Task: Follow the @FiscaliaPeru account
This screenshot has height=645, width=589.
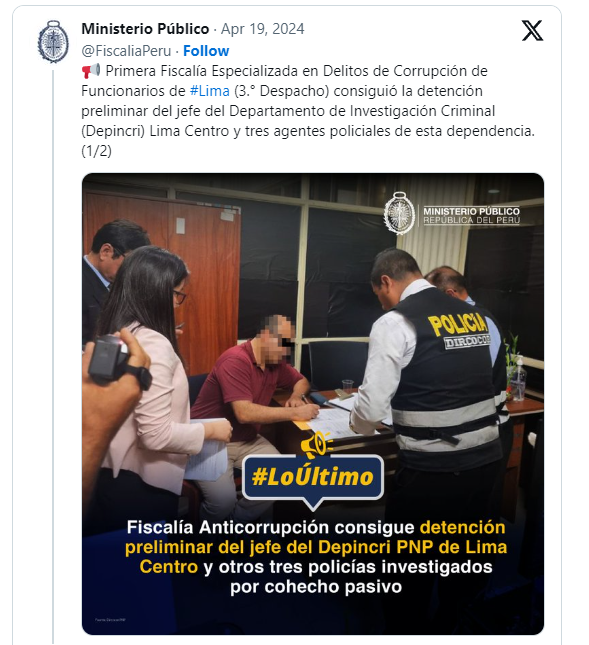Action: [206, 51]
